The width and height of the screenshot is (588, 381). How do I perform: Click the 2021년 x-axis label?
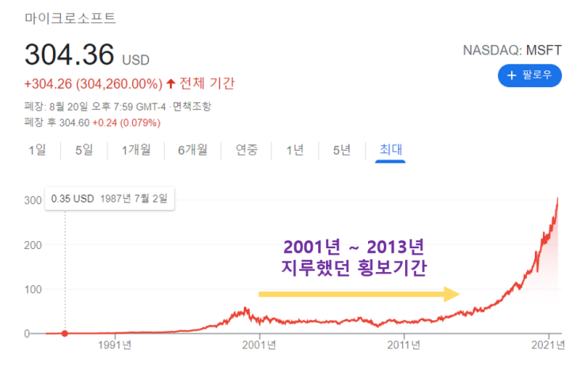click(x=548, y=345)
